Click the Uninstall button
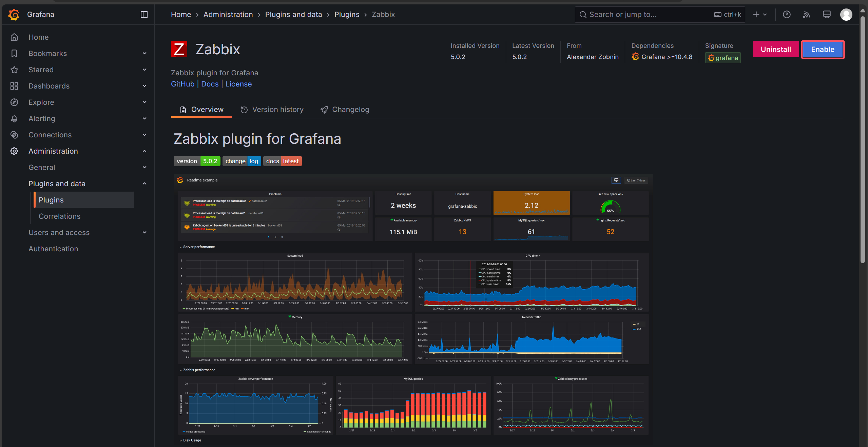 (776, 50)
